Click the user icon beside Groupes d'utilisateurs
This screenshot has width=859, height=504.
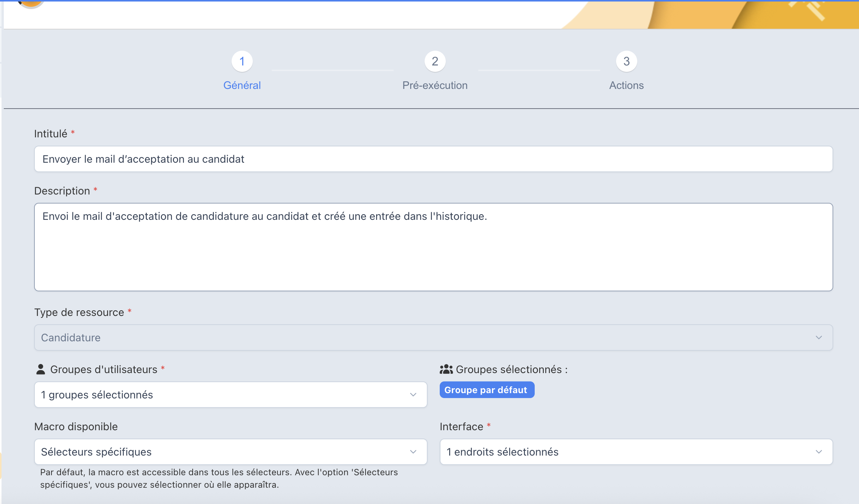(x=40, y=369)
